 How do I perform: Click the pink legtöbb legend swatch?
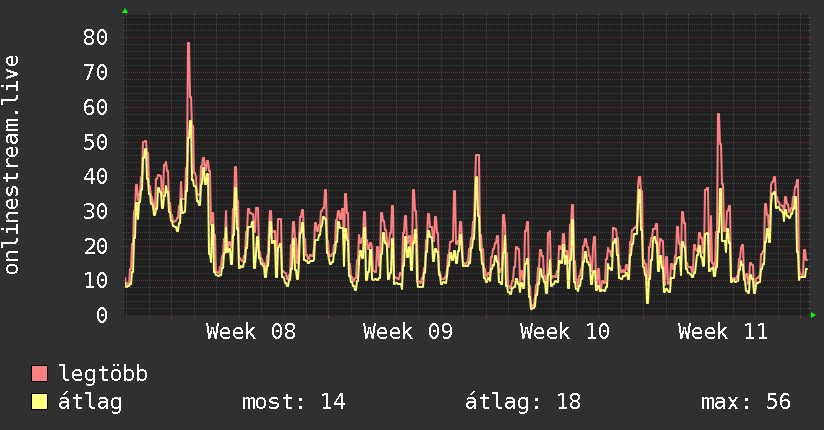39,373
